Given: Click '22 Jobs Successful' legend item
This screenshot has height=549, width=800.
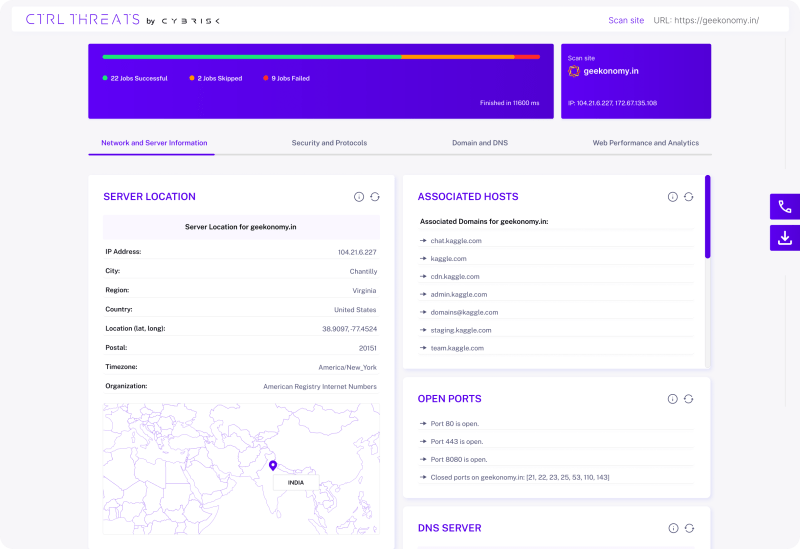Looking at the screenshot, I should coord(135,78).
